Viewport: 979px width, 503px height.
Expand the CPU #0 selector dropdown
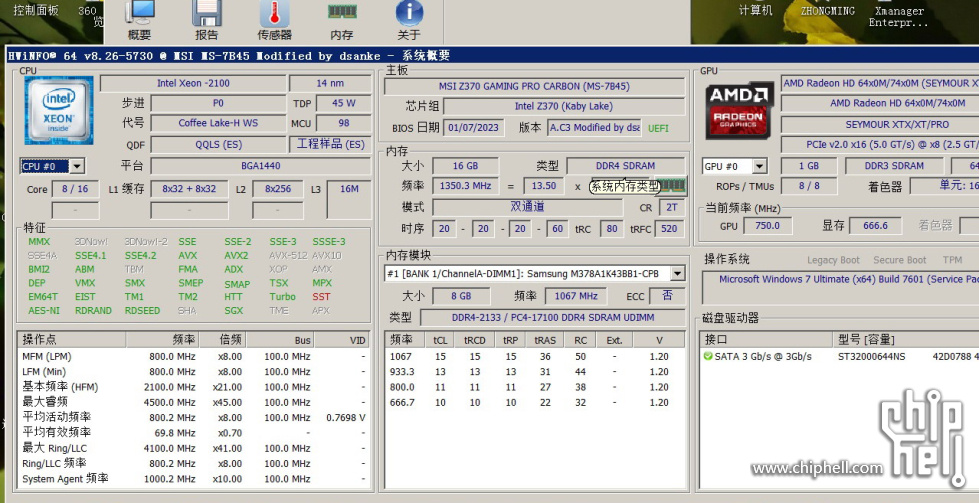(x=77, y=167)
